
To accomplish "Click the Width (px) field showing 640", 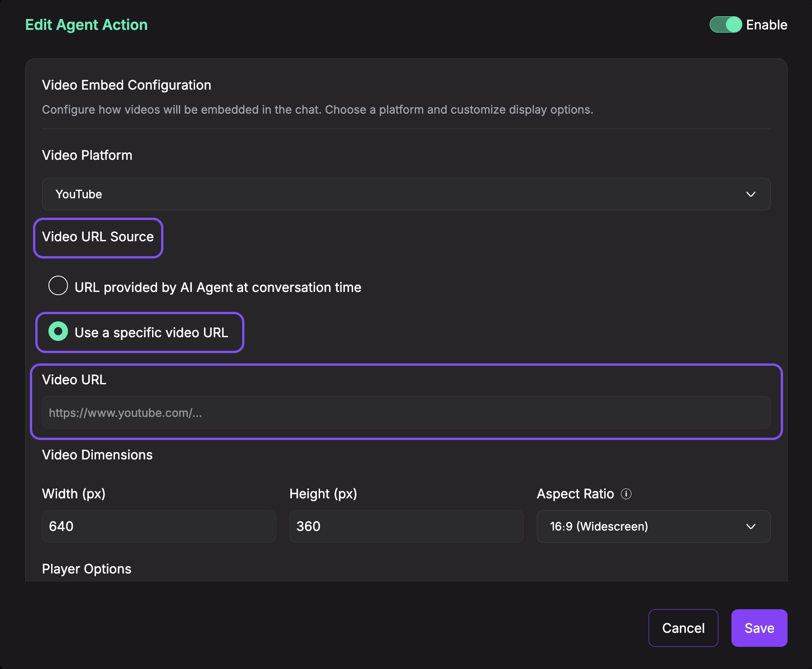I will pos(158,526).
